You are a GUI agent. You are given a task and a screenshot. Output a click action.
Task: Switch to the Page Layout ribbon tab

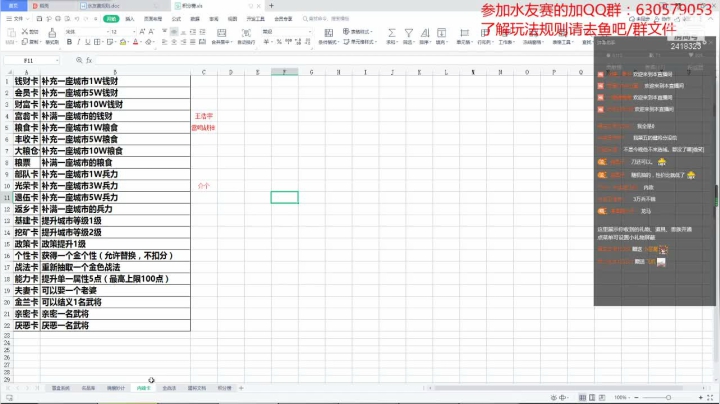[153, 19]
